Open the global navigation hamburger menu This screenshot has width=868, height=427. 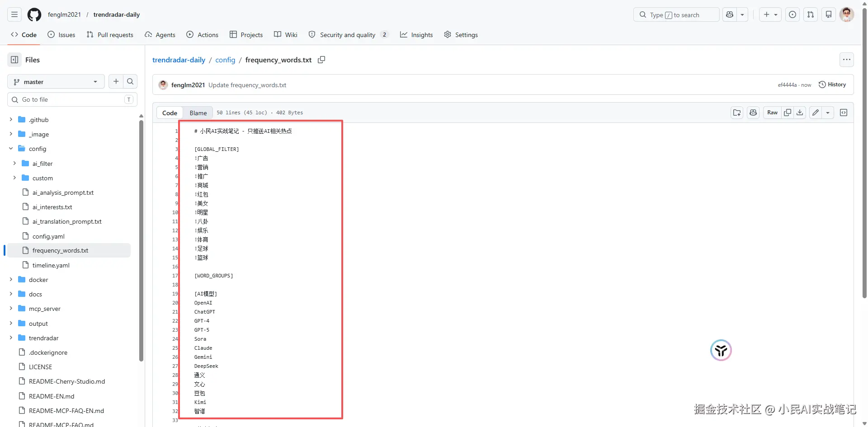14,14
